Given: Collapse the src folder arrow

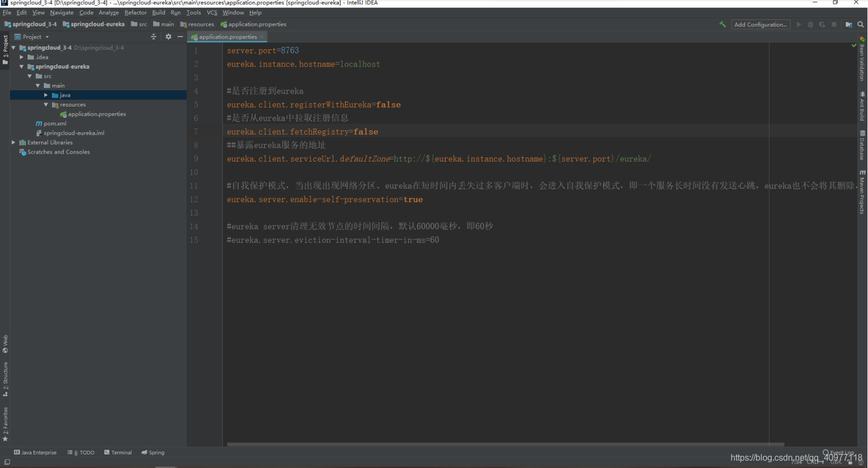Looking at the screenshot, I should (x=30, y=76).
